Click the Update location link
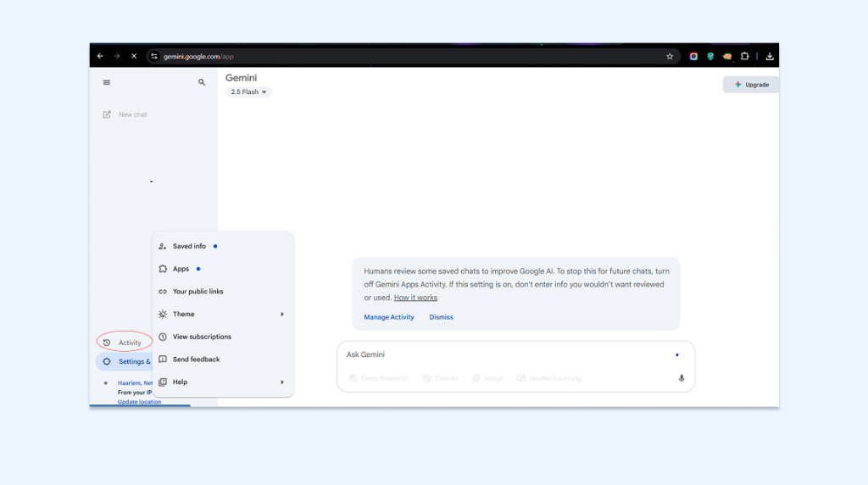 click(x=140, y=402)
